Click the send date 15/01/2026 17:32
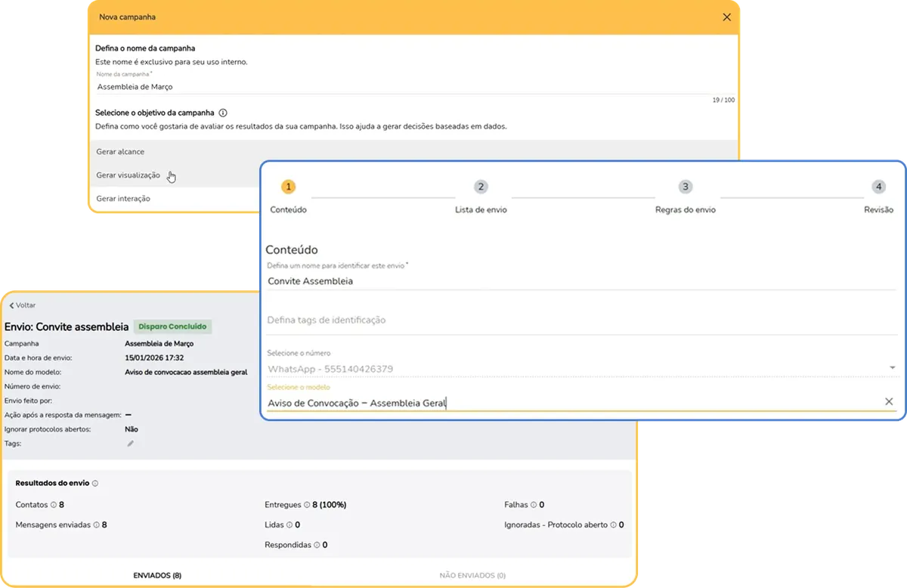 click(x=154, y=357)
